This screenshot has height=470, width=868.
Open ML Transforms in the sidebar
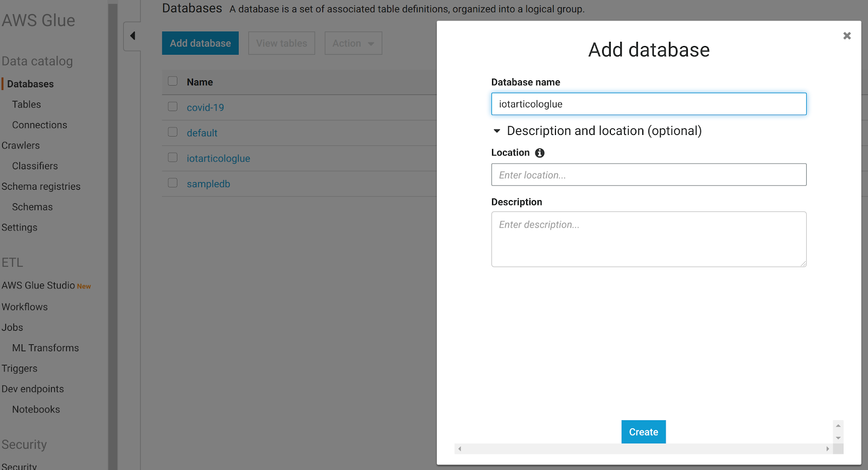(x=46, y=349)
